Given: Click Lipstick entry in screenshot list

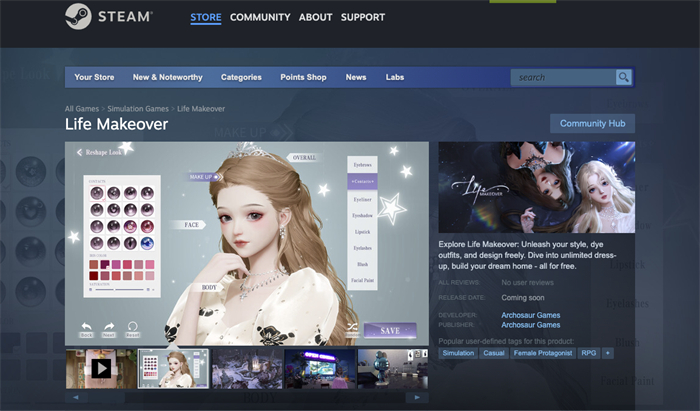Looking at the screenshot, I should 362,232.
